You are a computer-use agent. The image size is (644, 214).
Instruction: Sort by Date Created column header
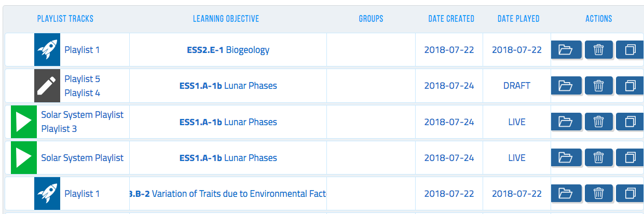(x=451, y=19)
